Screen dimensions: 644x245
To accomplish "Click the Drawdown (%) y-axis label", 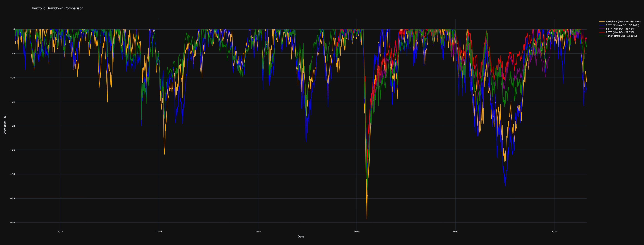I will [5, 124].
